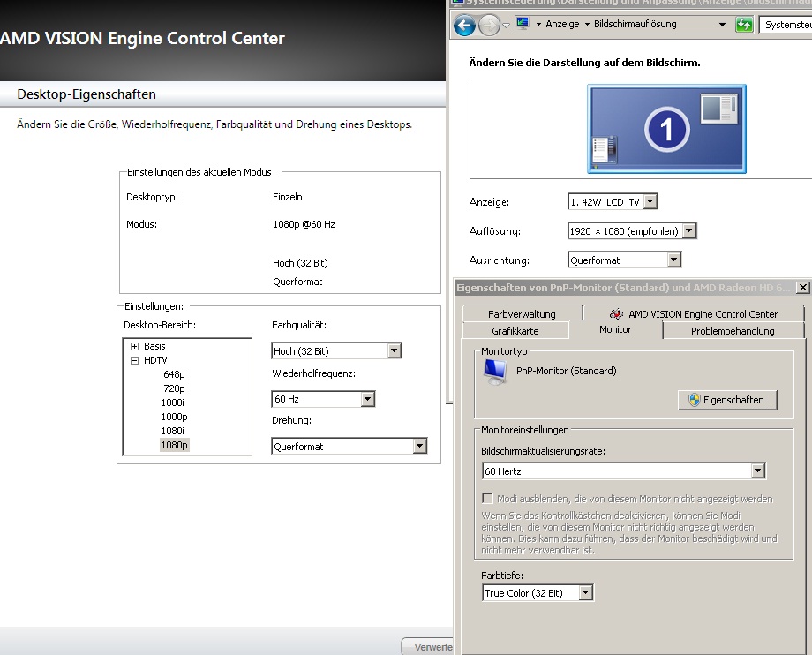Select 720p in Desktop-Bereich list
Screen dimensions: 812x655
[174, 388]
